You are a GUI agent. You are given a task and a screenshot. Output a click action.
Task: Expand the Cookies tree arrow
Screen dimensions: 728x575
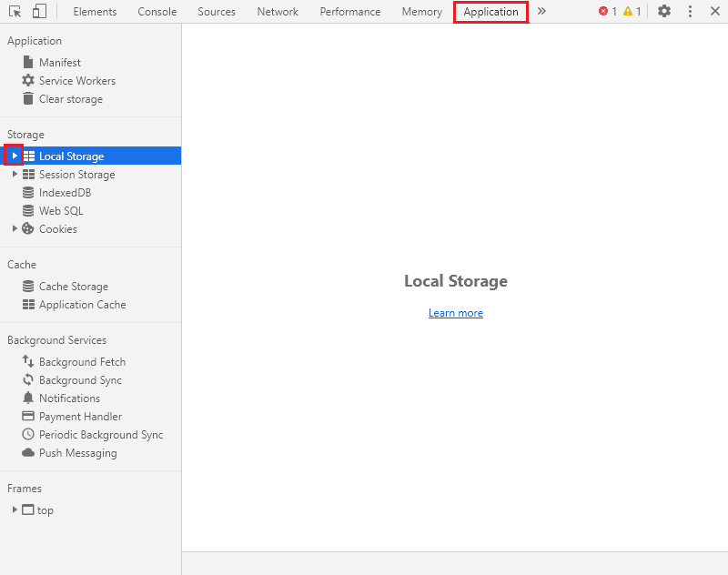point(15,229)
